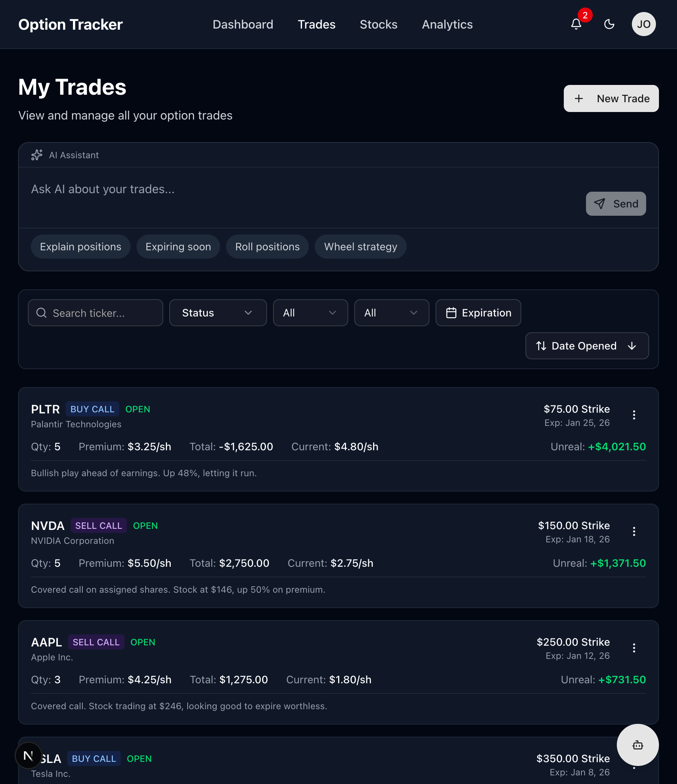Open the JO user avatar menu
Screen dimensions: 677x784
pos(643,24)
